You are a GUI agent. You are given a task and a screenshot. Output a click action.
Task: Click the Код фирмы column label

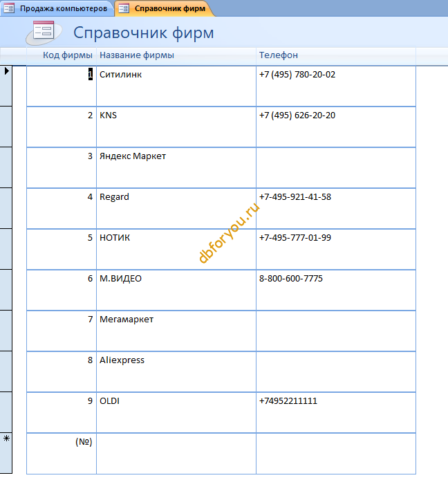coord(67,55)
